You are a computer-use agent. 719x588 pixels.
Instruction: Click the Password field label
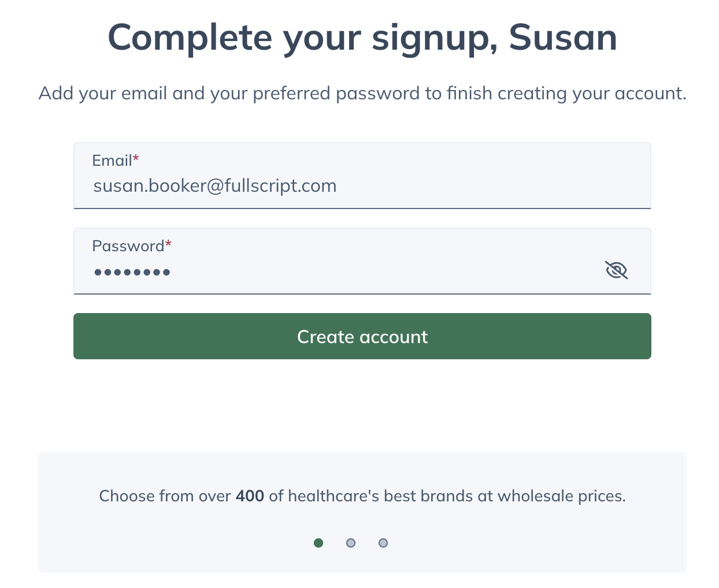[x=128, y=246]
